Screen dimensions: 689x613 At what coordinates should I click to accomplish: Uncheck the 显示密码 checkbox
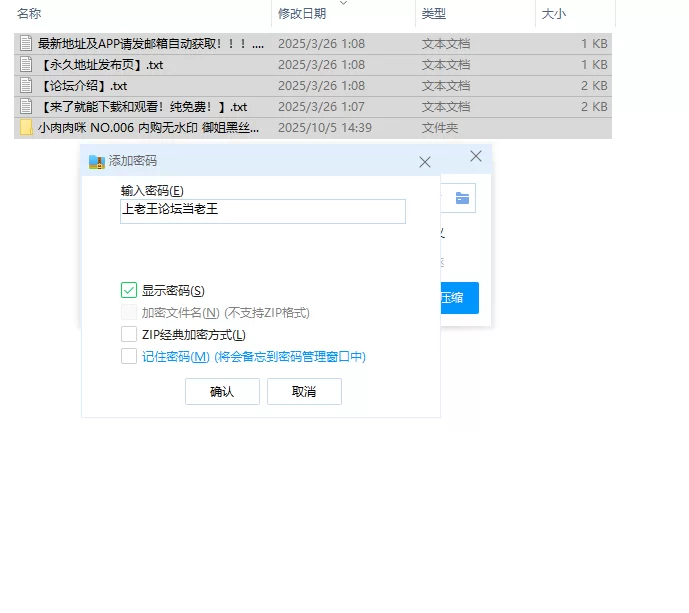pyautogui.click(x=129, y=290)
